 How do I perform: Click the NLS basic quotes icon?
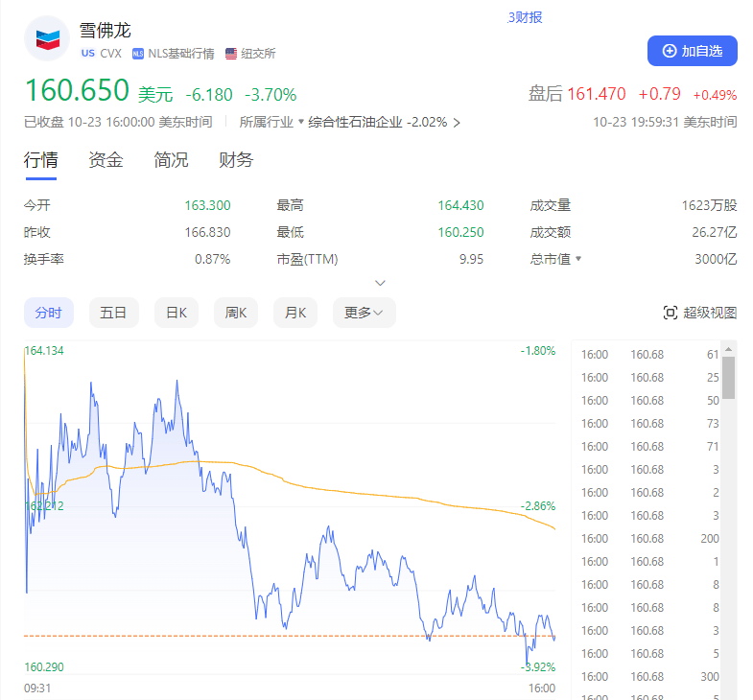(138, 54)
